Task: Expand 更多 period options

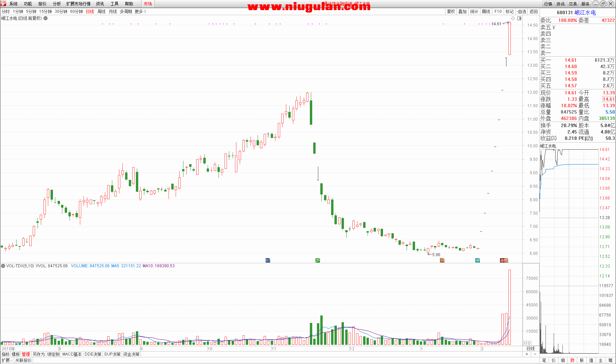Action: click(x=141, y=11)
